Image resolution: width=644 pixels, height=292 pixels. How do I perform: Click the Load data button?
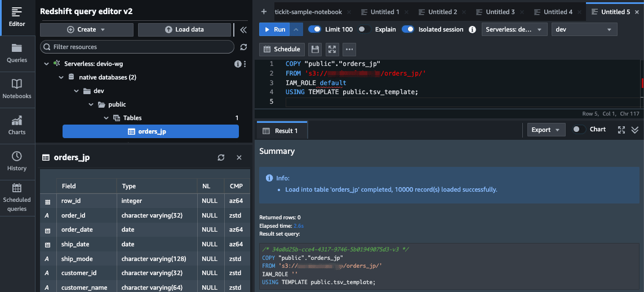click(x=184, y=29)
